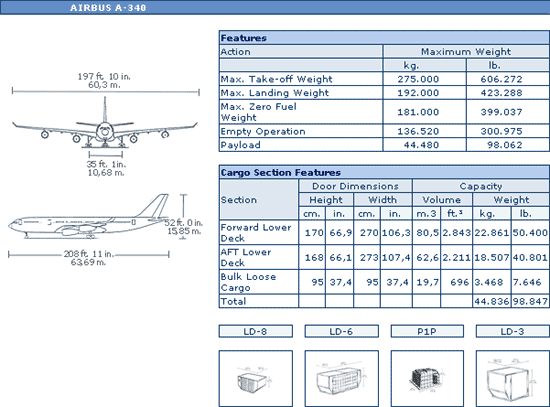
Task: Click Bulk Loose Cargo volume 696 ft
Action: pyautogui.click(x=460, y=282)
